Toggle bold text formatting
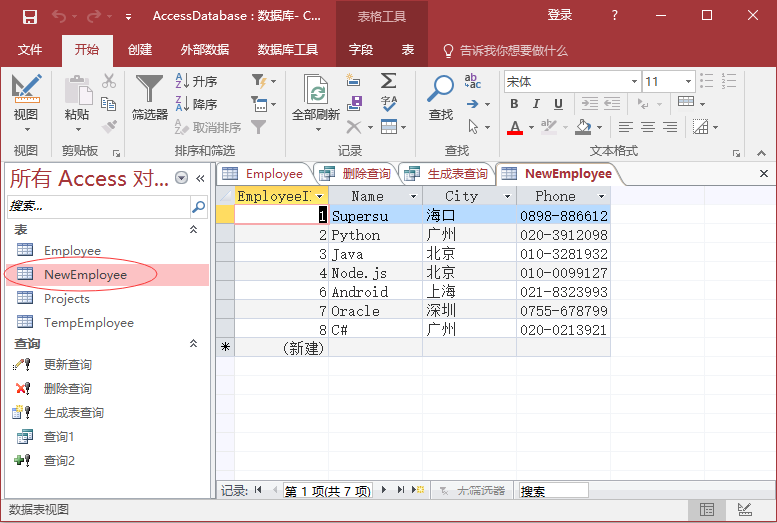The image size is (777, 523). (x=514, y=104)
